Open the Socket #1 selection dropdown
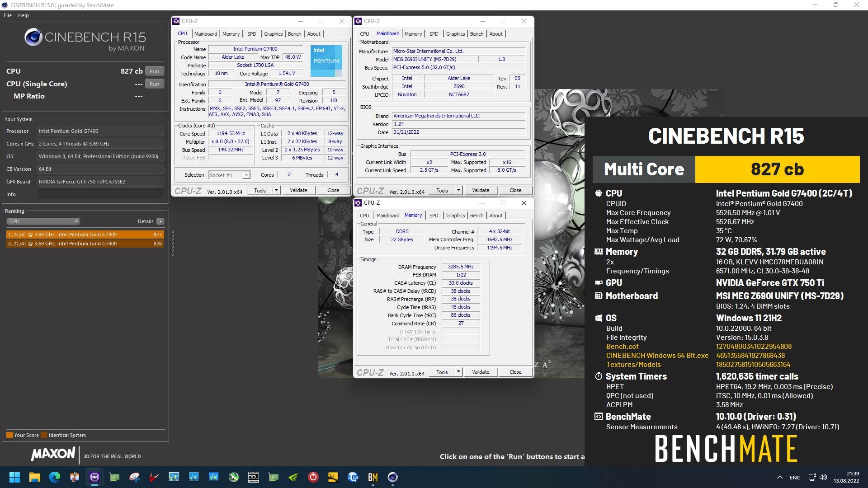This screenshot has height=488, width=868. point(229,175)
